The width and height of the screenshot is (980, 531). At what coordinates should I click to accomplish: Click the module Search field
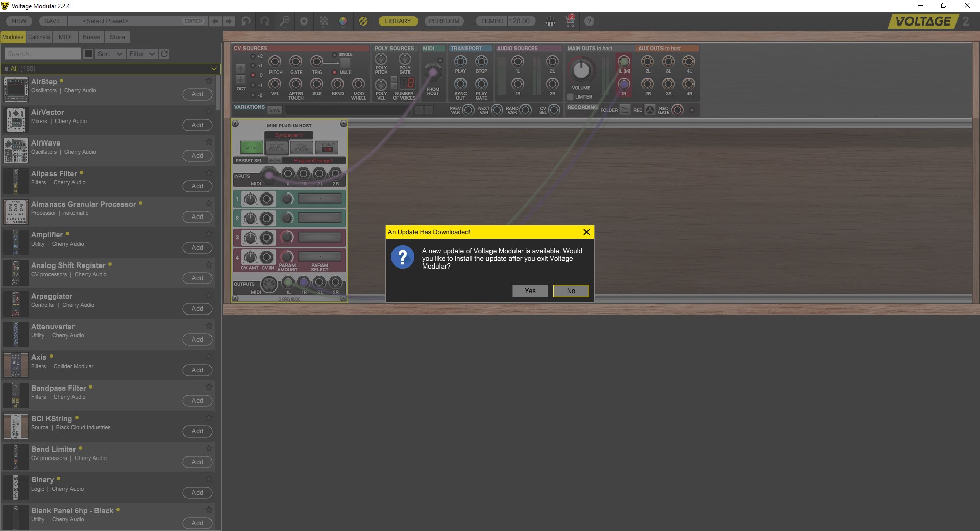[43, 54]
